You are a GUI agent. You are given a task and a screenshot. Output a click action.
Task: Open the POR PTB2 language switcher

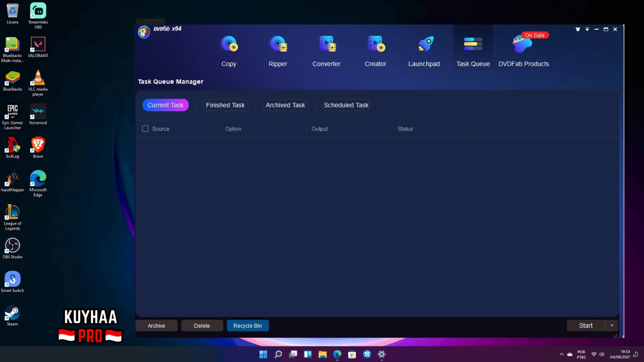[x=581, y=354]
